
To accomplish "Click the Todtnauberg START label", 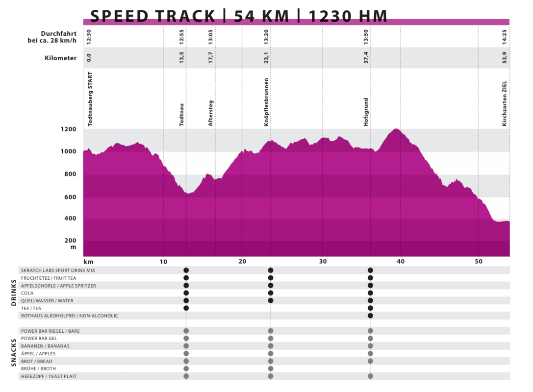I will coord(89,96).
